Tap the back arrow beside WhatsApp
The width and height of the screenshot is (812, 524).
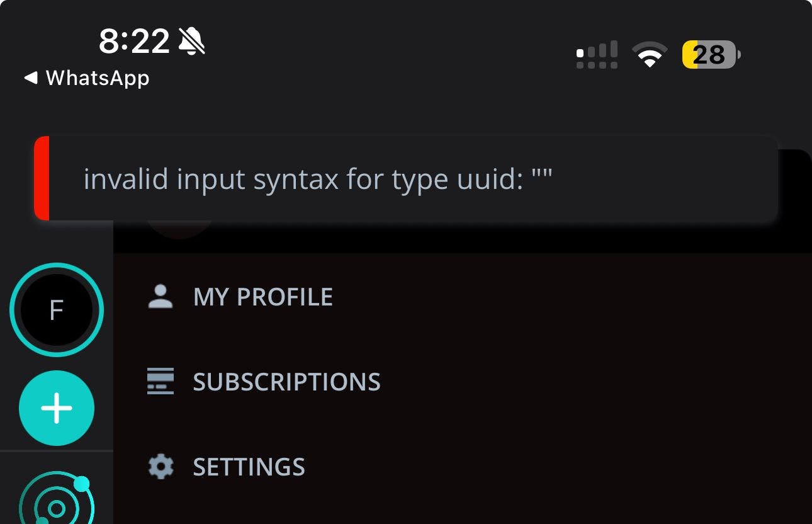[30, 78]
